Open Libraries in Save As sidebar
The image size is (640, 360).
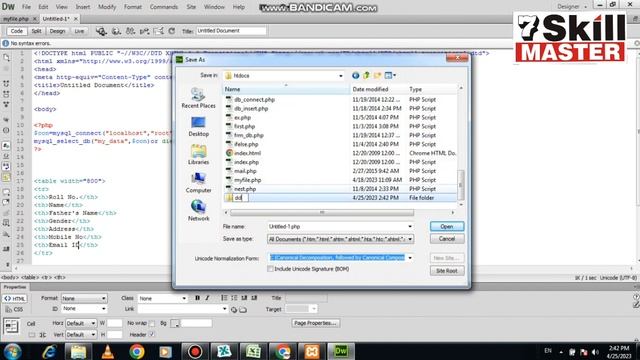click(198, 154)
